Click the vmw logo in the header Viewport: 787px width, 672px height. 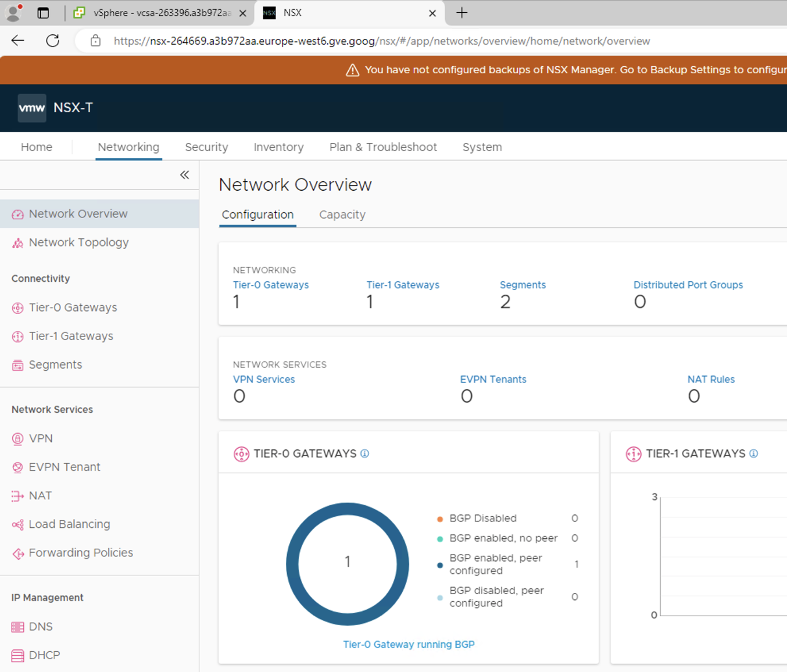[32, 108]
